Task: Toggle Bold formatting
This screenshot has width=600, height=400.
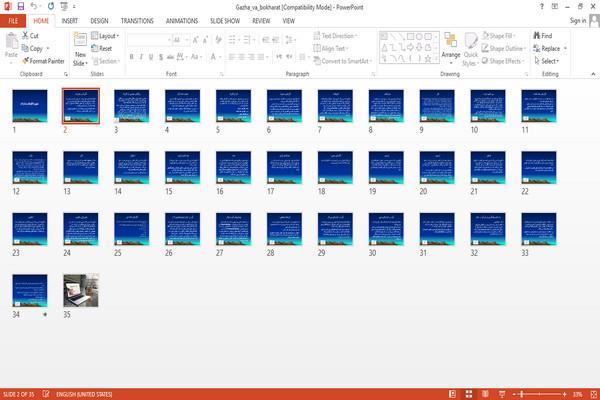Action: (131, 57)
